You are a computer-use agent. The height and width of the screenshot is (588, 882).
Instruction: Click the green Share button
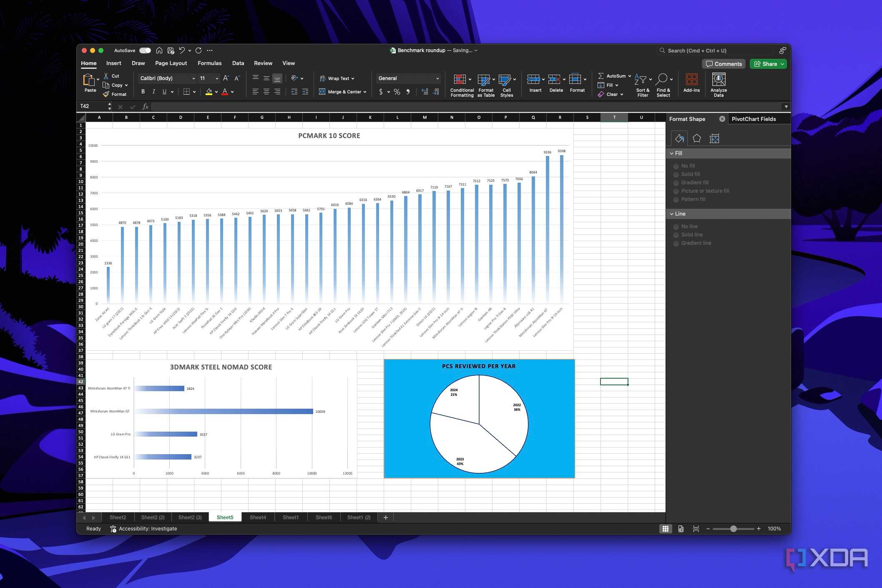[x=768, y=64]
